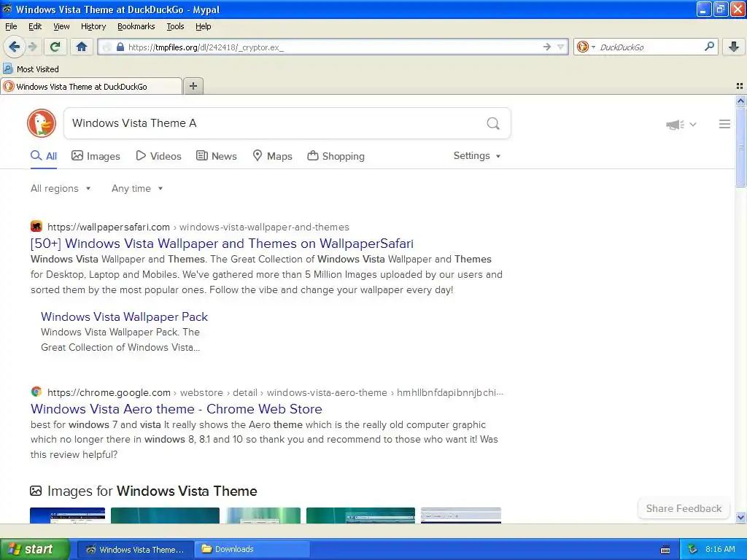The width and height of the screenshot is (747, 560).
Task: Click the Mypal title bar icon
Action: (7, 9)
